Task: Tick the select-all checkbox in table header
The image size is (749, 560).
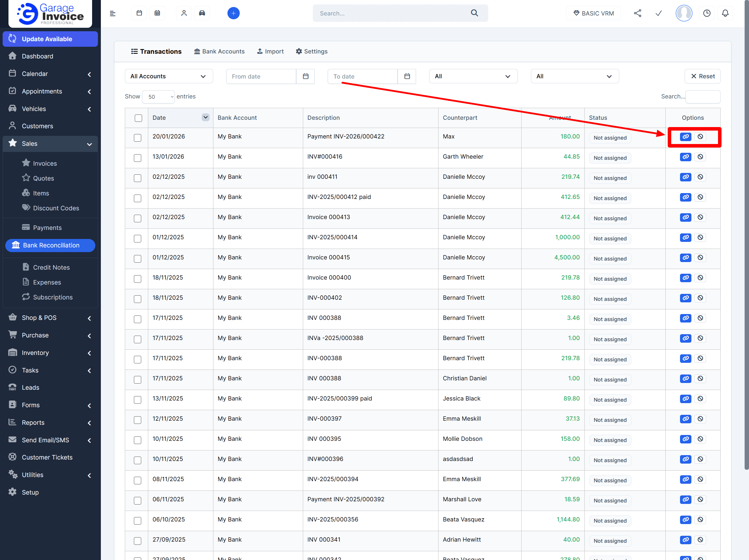Action: (x=138, y=118)
